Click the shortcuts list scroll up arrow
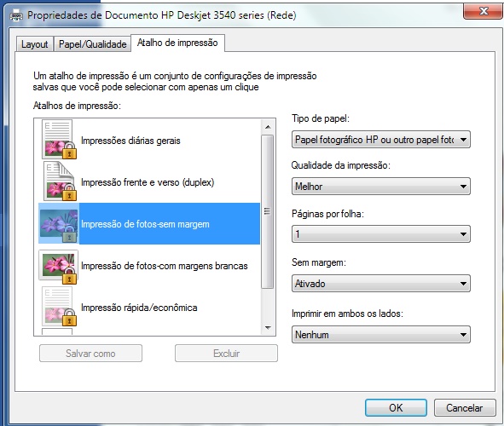Viewport: 504px width, 426px height. (268, 127)
